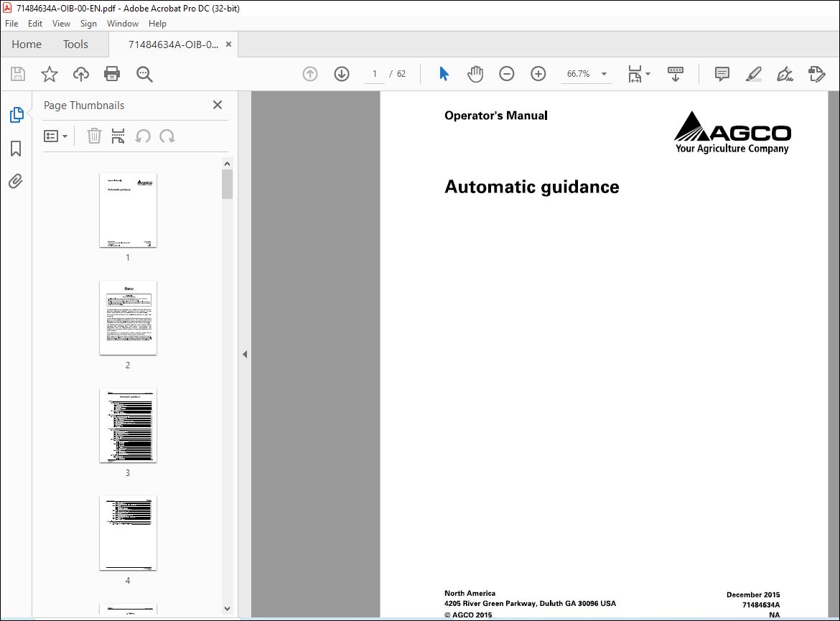Delete selected page with trash icon
The width and height of the screenshot is (840, 621).
(x=94, y=136)
